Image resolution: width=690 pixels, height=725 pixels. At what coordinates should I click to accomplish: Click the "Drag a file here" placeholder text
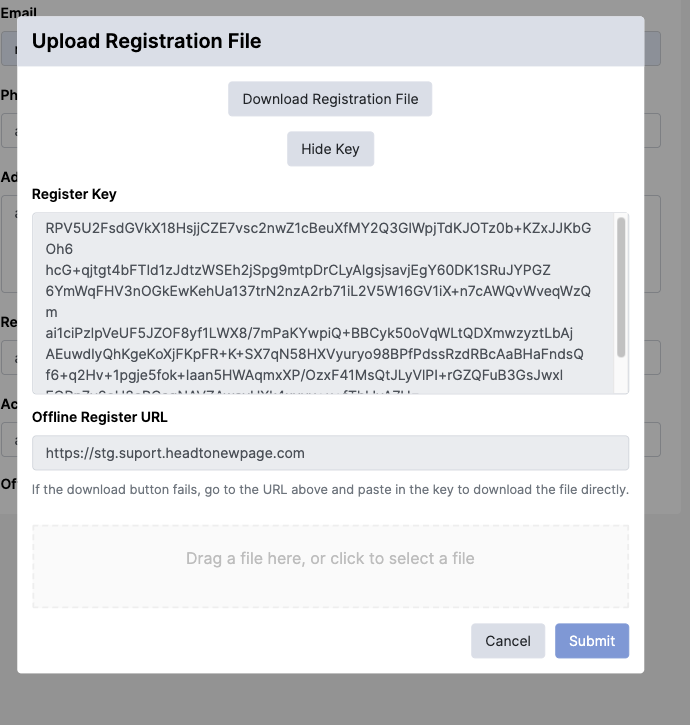pos(330,558)
